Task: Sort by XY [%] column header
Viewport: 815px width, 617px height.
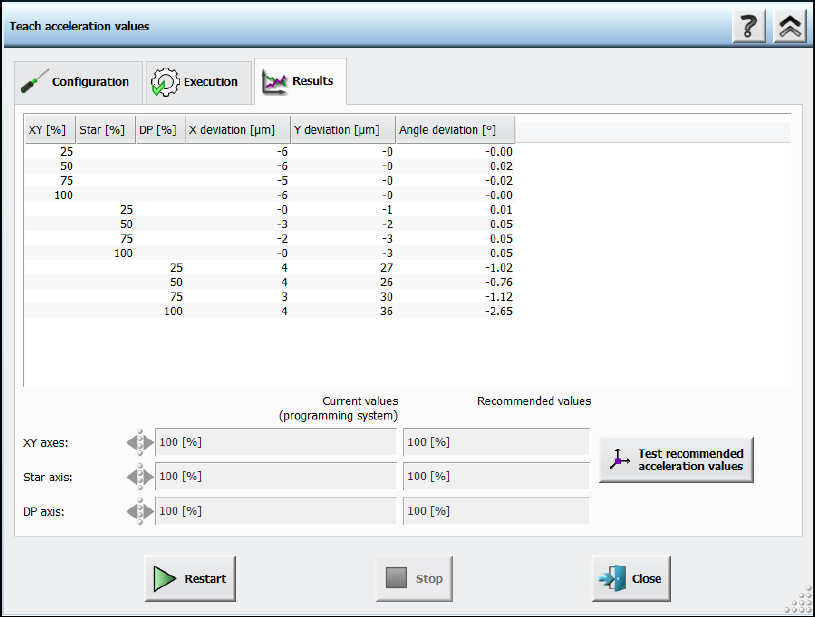Action: (50, 129)
